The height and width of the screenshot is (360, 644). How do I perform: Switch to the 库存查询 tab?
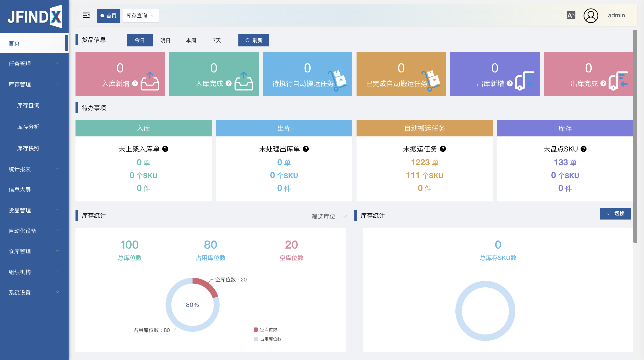(x=137, y=15)
